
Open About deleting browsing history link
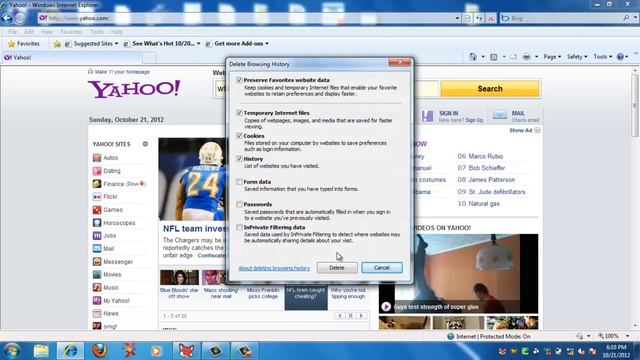point(274,268)
